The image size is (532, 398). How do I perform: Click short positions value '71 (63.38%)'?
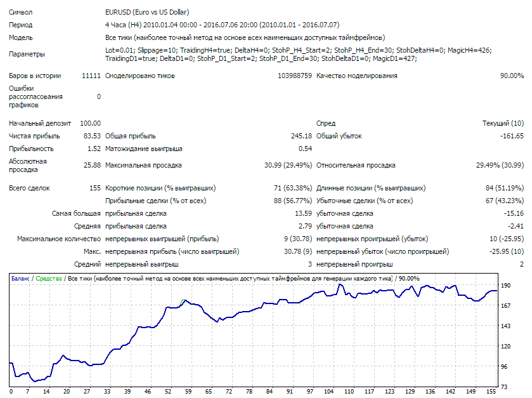(292, 188)
